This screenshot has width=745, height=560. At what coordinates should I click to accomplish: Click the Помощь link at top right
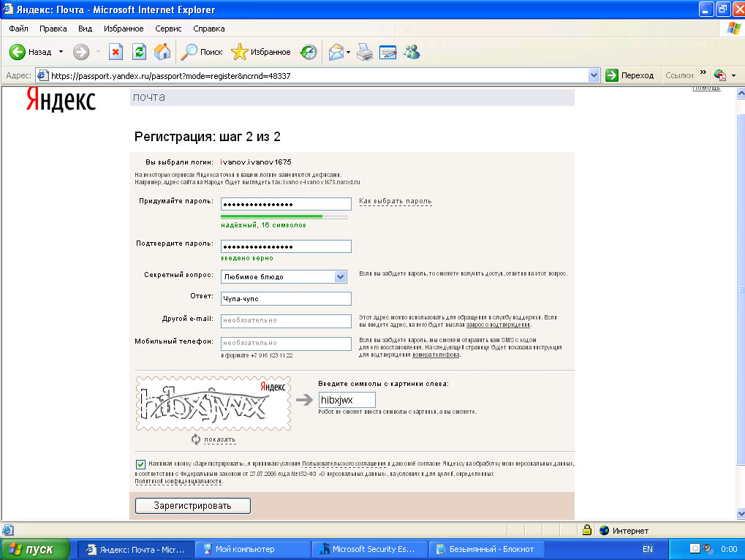[706, 88]
